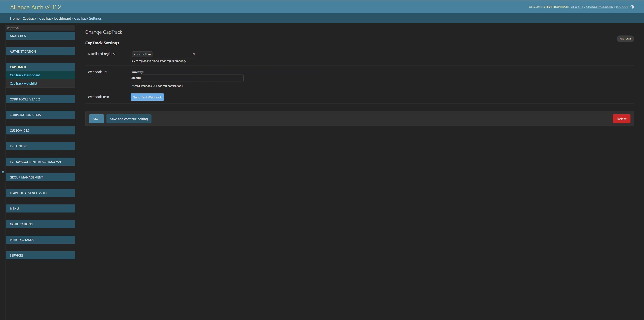Open VIEW SITE link
The image size is (644, 320).
(577, 7)
